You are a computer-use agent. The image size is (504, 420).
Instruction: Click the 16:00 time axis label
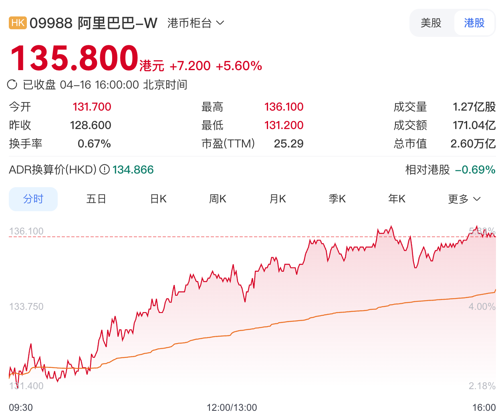(484, 408)
